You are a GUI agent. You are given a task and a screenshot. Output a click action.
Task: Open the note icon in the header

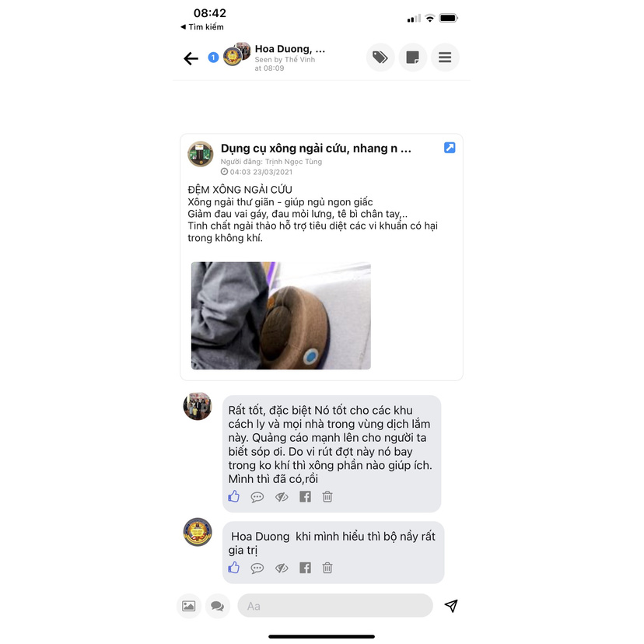412,58
